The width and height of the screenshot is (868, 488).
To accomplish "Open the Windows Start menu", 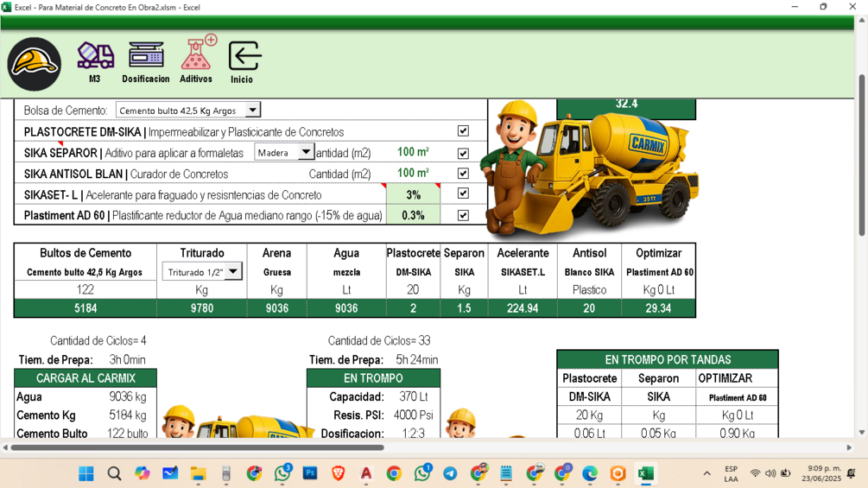I will (86, 473).
